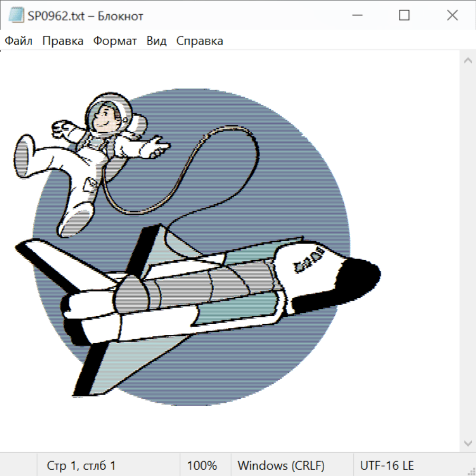Image resolution: width=476 pixels, height=476 pixels.
Task: Open the Файл menu
Action: coord(19,41)
